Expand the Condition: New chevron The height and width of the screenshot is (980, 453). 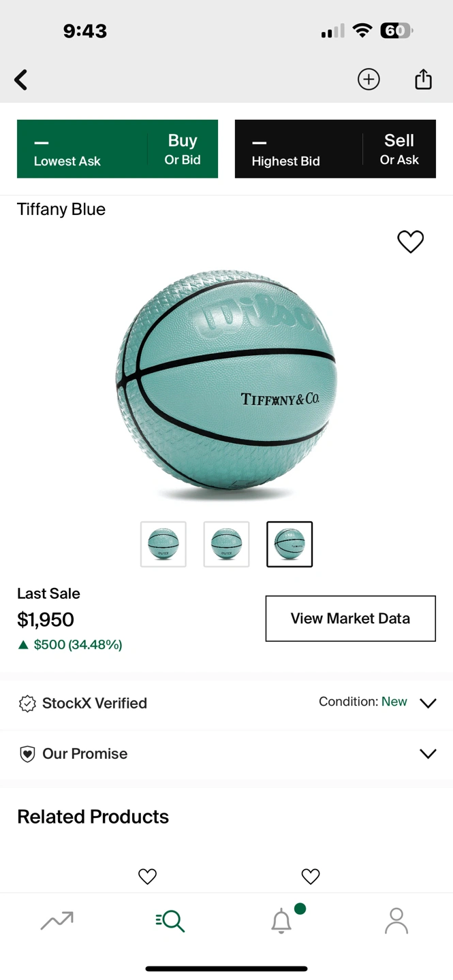(x=428, y=703)
